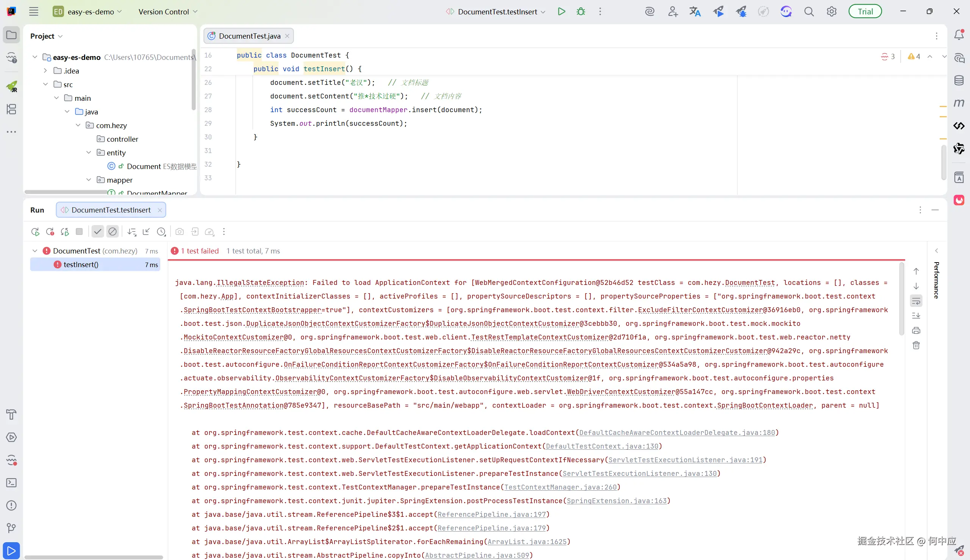Viewport: 970px width, 560px height.
Task: Debug the current run configuration
Action: point(581,11)
